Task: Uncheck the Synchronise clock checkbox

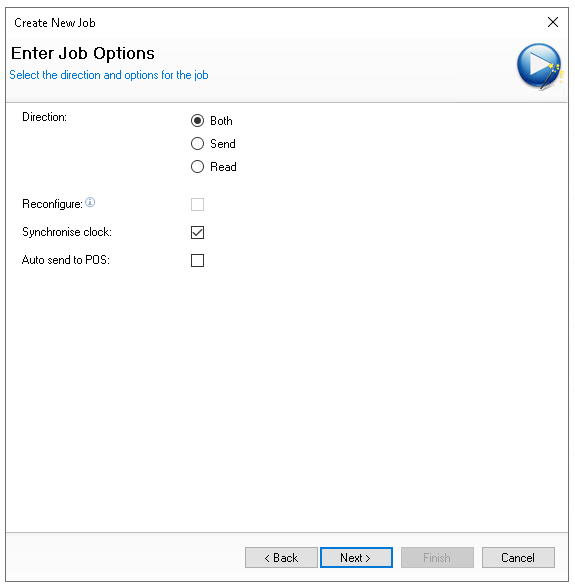Action: [x=197, y=232]
